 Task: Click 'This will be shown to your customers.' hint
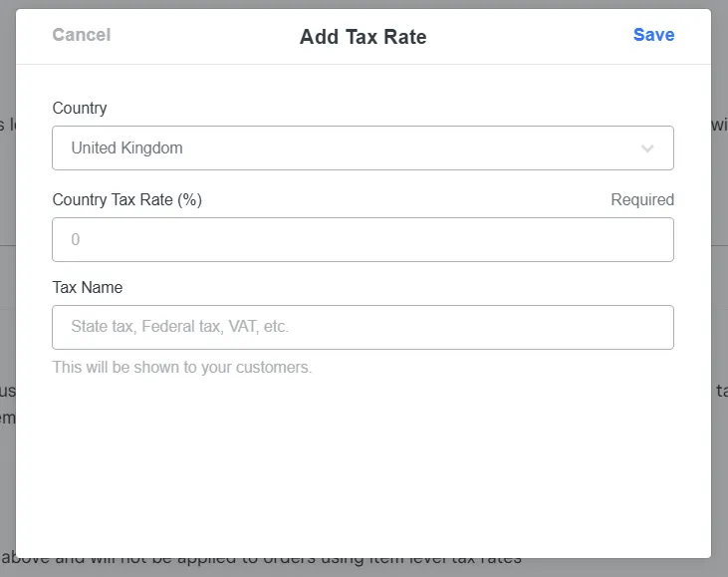[x=182, y=367]
